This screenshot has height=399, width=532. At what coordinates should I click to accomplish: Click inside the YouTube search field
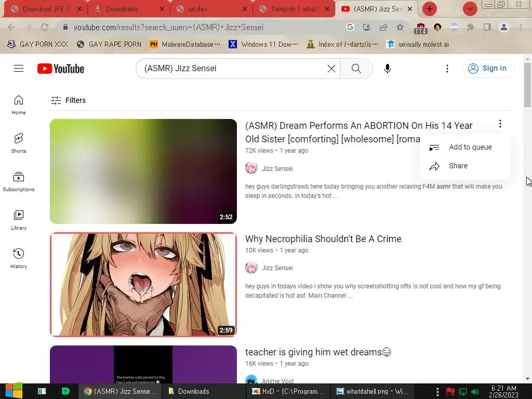(x=234, y=69)
